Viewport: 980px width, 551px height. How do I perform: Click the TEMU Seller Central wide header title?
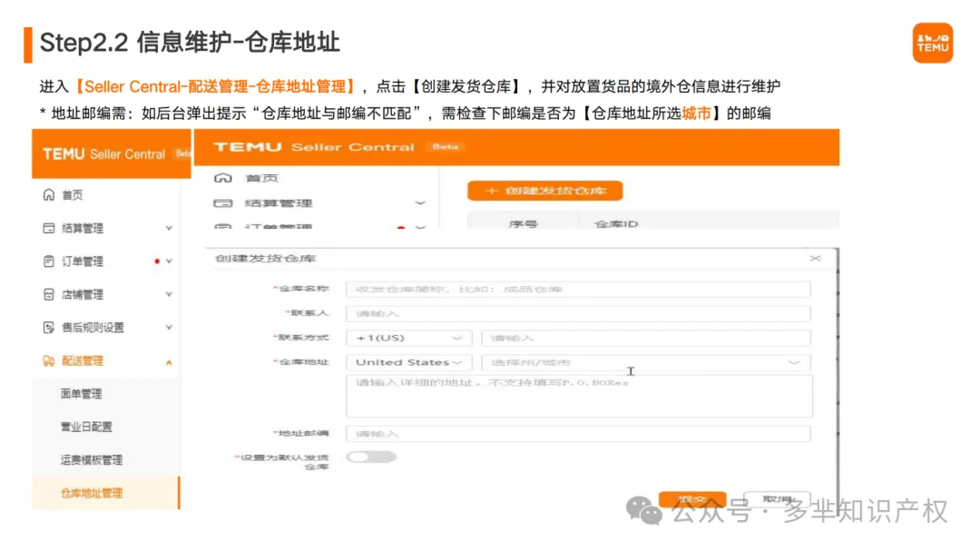314,148
